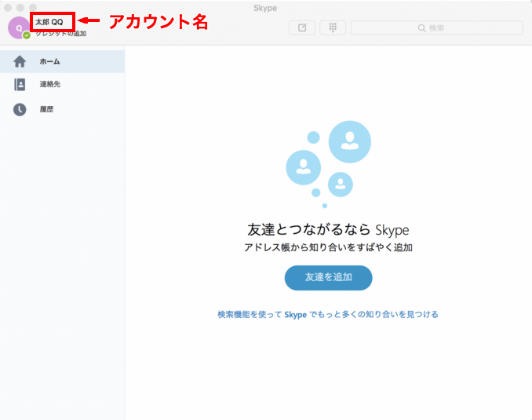Image resolution: width=532 pixels, height=420 pixels.
Task: Select the 太郎 QQ account name
Action: point(49,22)
